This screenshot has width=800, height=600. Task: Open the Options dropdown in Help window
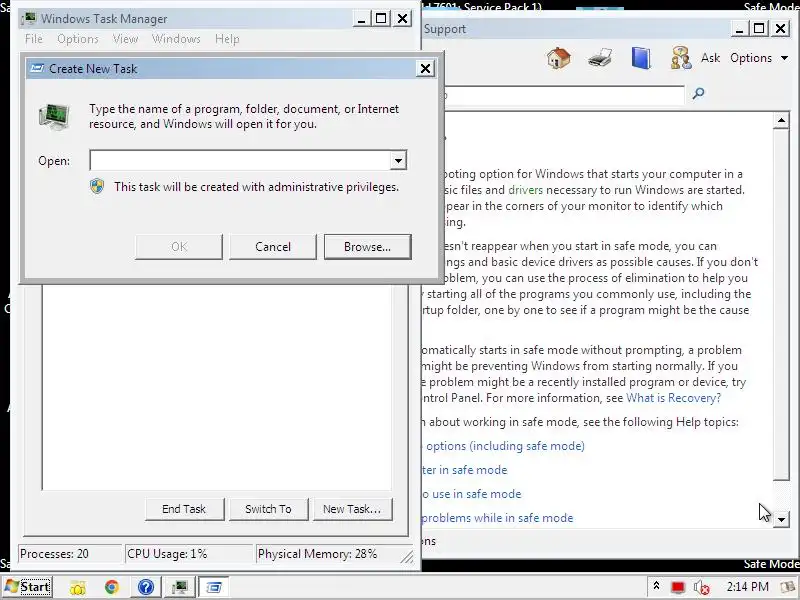(x=759, y=58)
